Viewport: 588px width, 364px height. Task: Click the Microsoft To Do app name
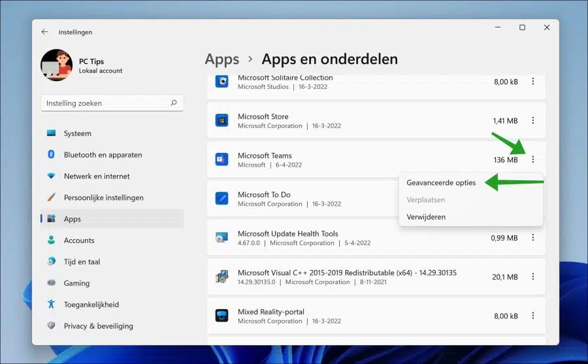point(264,194)
